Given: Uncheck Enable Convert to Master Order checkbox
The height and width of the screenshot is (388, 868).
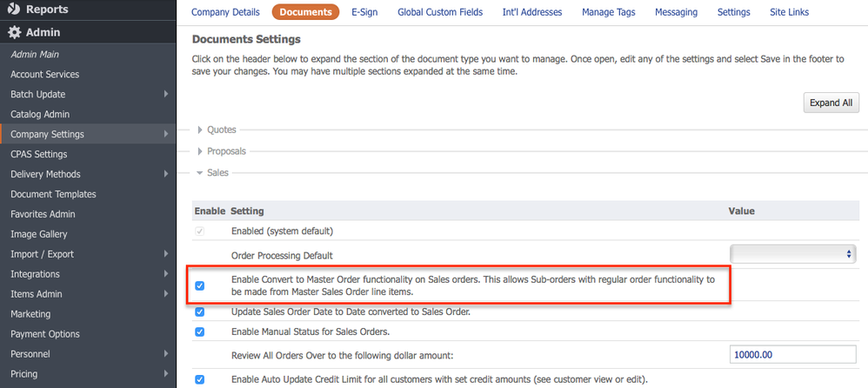Looking at the screenshot, I should (200, 285).
